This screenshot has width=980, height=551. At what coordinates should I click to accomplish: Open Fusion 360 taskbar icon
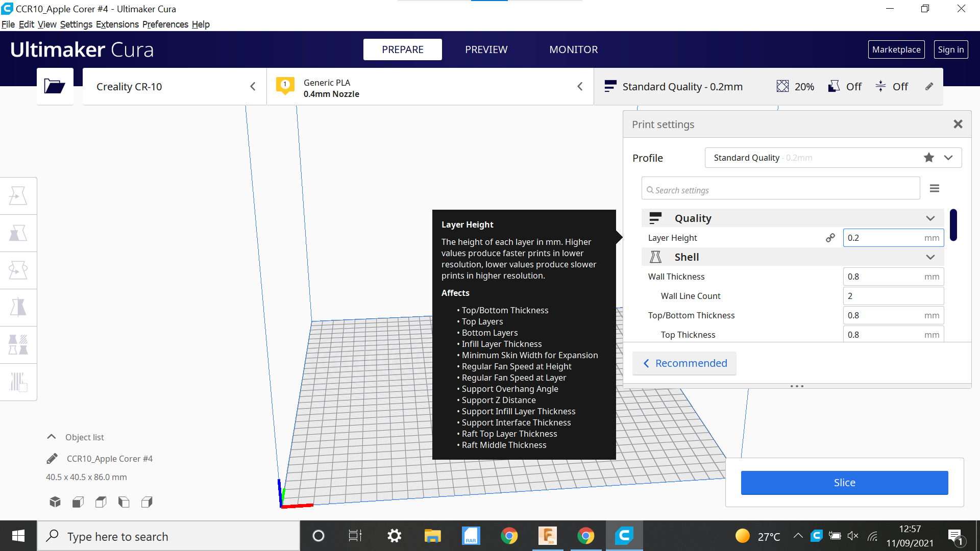tap(548, 536)
